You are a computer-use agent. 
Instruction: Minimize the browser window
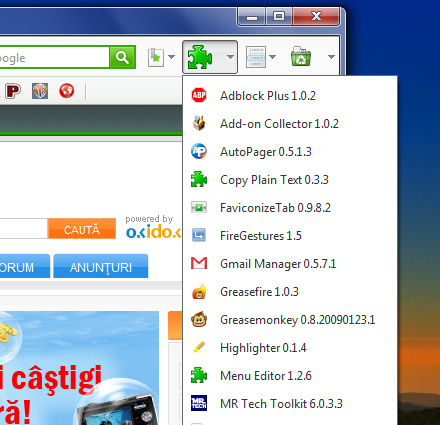[x=252, y=17]
